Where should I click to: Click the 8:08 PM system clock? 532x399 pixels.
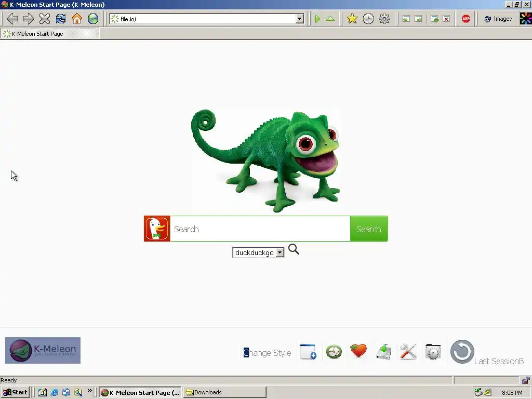(512, 393)
